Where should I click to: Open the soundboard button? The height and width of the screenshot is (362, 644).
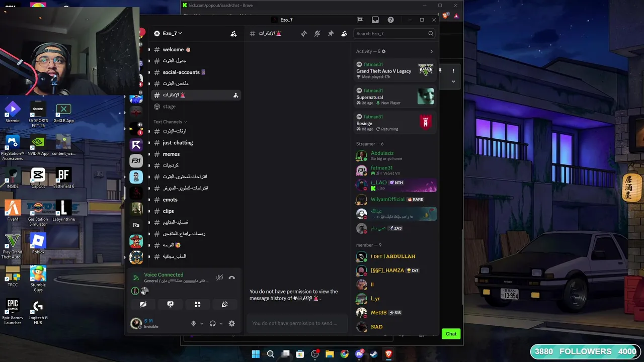(225, 304)
